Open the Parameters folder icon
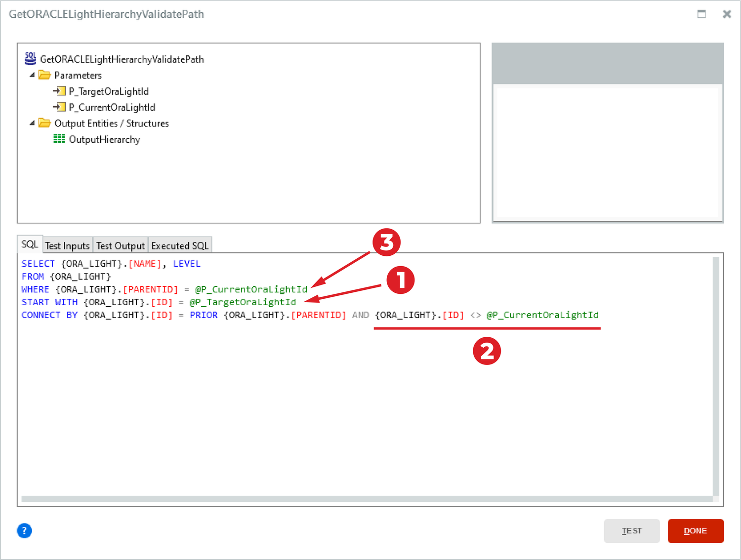 (44, 75)
